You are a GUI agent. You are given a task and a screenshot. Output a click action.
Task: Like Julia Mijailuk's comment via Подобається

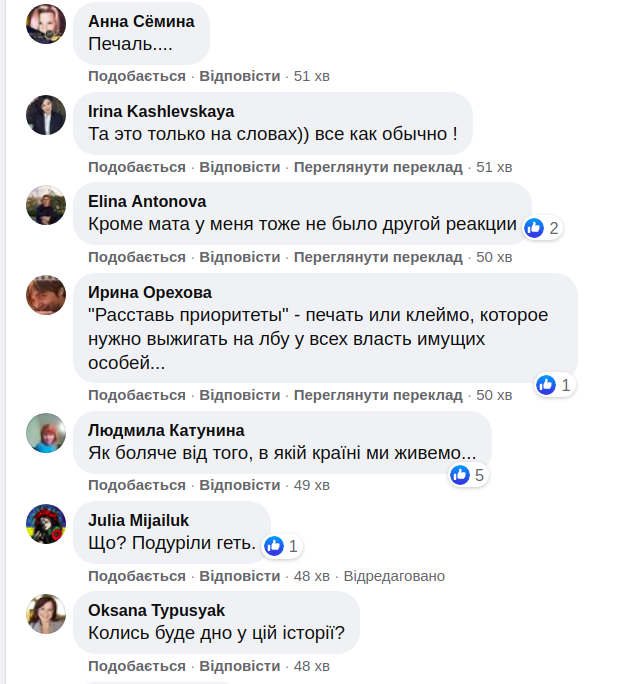[137, 576]
